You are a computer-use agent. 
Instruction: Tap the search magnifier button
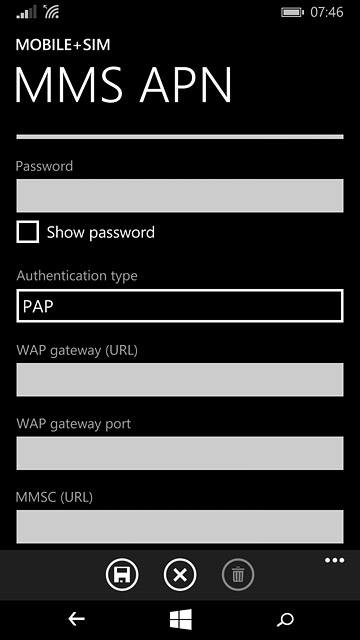pos(285,620)
